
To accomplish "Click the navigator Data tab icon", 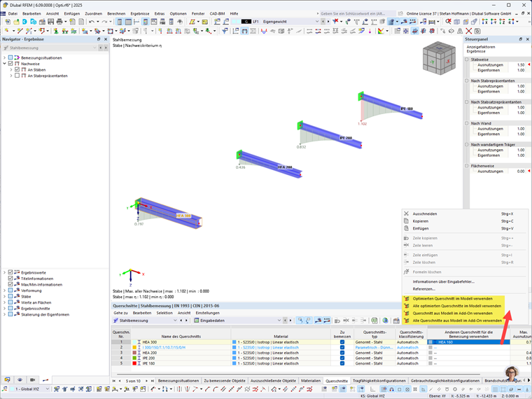I will [x=7, y=379].
